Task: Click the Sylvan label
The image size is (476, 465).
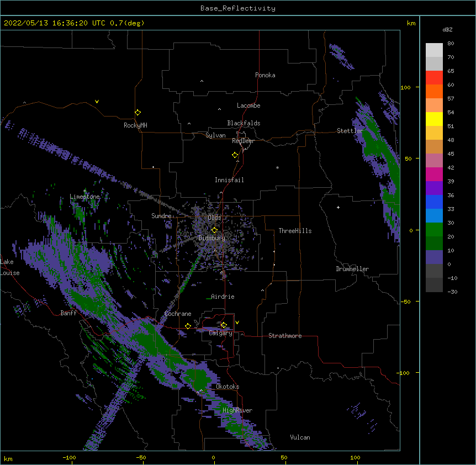Action: point(215,135)
